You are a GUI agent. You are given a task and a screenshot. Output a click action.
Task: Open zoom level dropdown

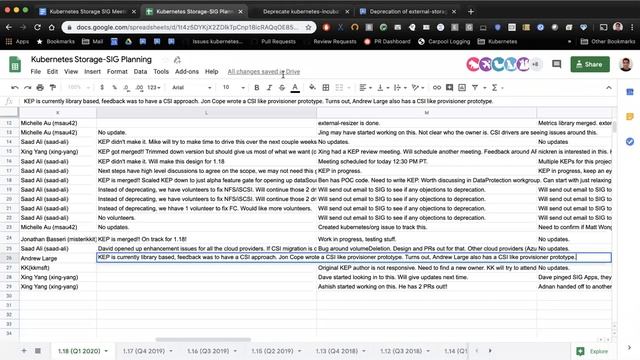click(78, 87)
